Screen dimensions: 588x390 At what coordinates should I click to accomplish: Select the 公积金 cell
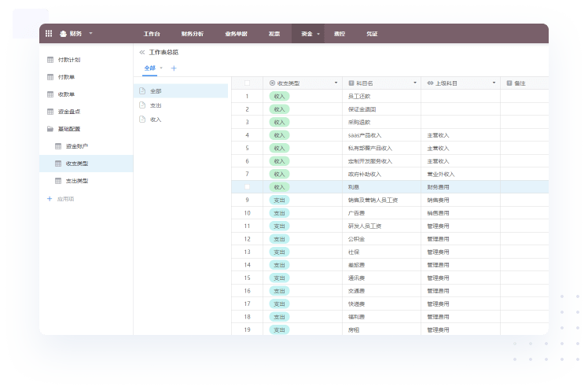[382, 239]
